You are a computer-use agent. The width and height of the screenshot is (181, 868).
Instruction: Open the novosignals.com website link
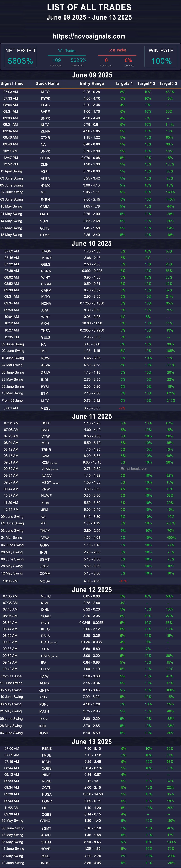pyautogui.click(x=89, y=36)
